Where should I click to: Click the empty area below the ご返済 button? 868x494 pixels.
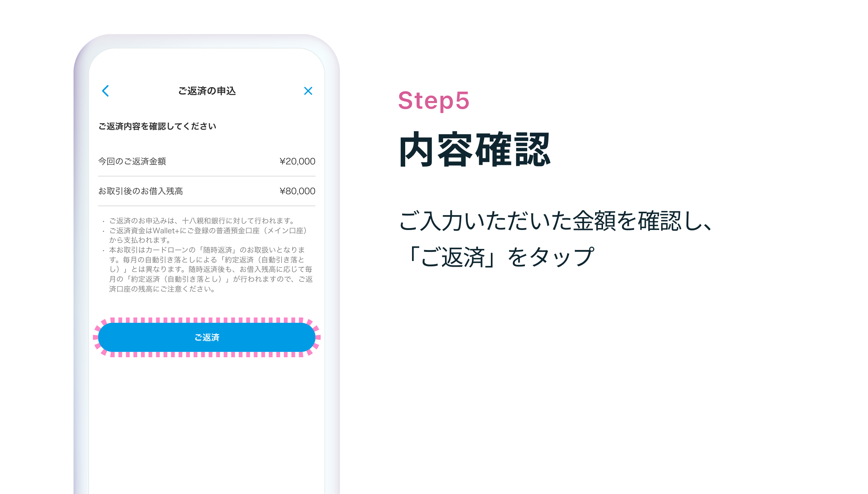207,424
